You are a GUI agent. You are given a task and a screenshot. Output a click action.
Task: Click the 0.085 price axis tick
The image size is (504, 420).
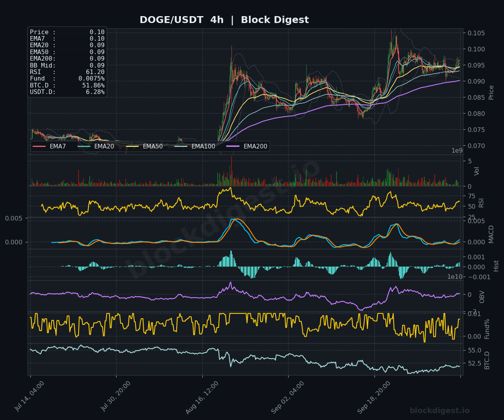coord(476,97)
